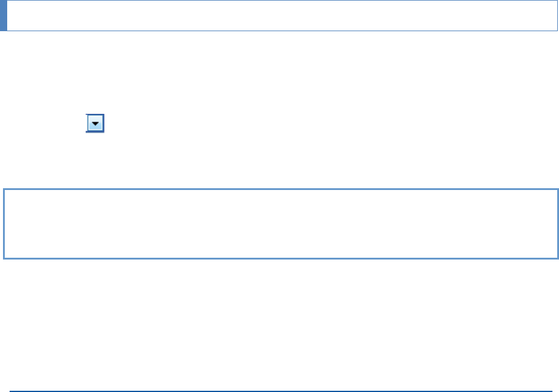
Task: Select the solid blue bar beside header box
Action: pyautogui.click(x=4, y=16)
